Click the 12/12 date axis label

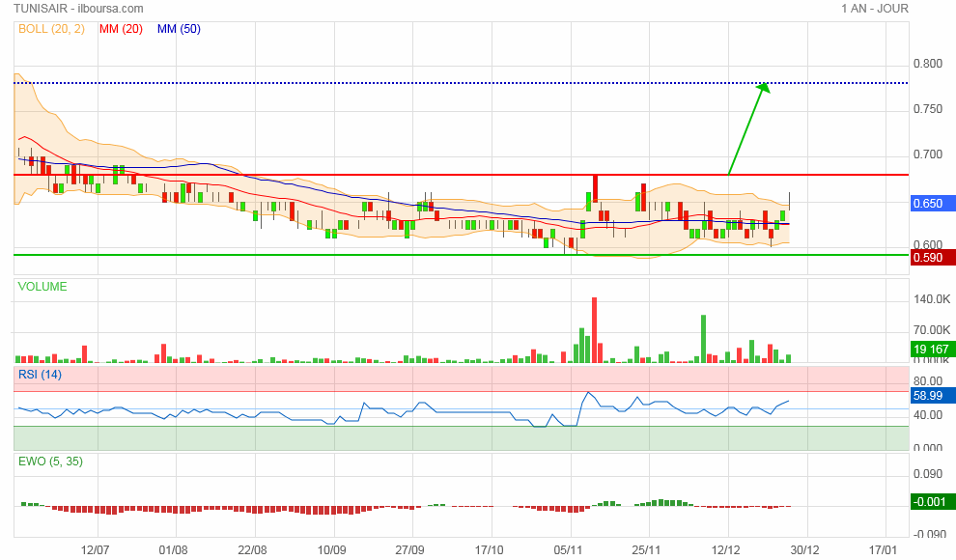tap(725, 549)
